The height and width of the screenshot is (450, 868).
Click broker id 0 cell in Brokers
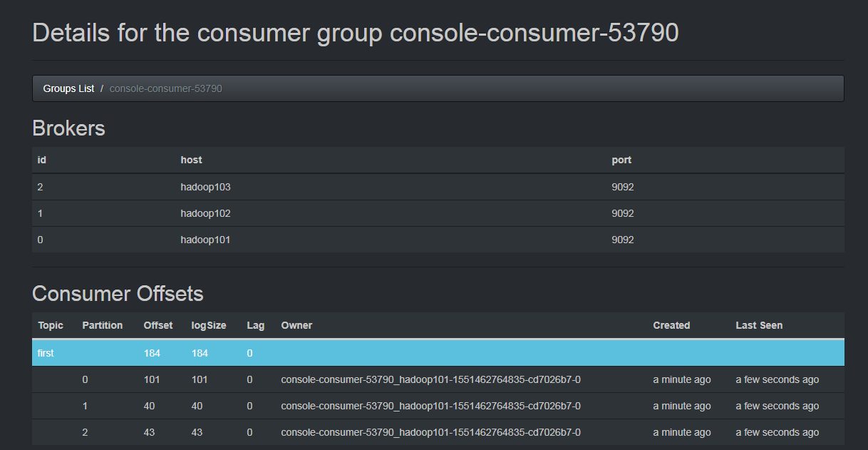pyautogui.click(x=41, y=240)
